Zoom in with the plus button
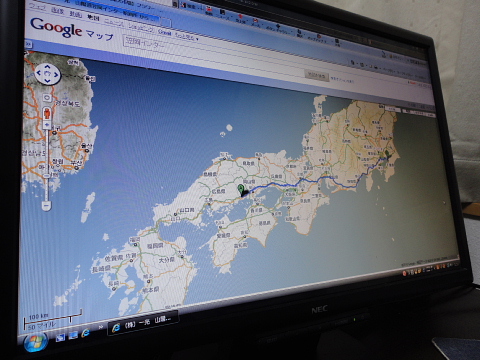Viewport: 480px width, 360px height. point(47,125)
